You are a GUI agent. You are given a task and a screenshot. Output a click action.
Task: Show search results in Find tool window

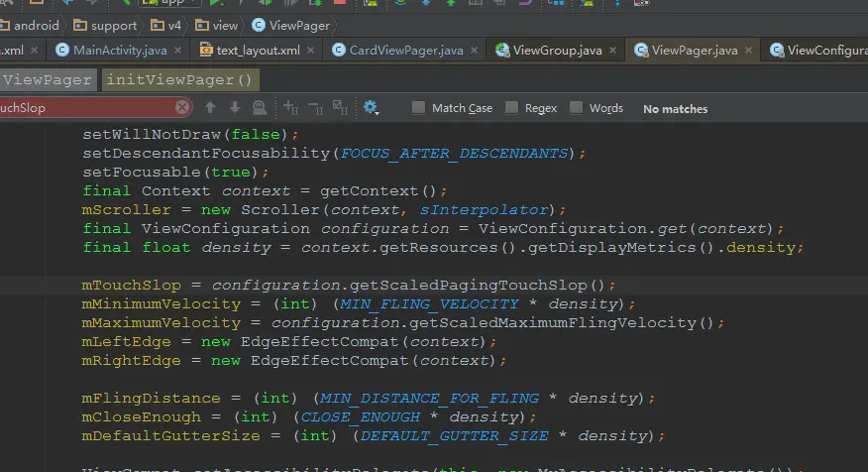pyautogui.click(x=259, y=107)
